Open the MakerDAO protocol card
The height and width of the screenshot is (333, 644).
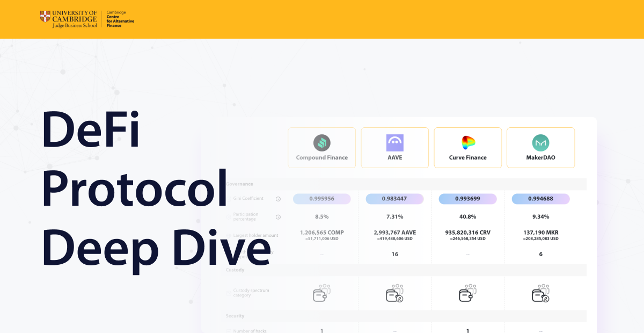pos(541,148)
